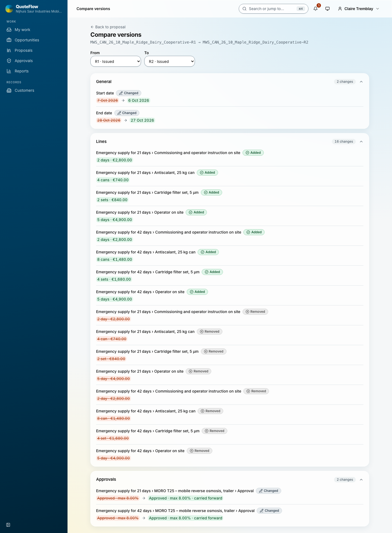Open the To version dropdown
392x533 pixels.
[x=170, y=61]
